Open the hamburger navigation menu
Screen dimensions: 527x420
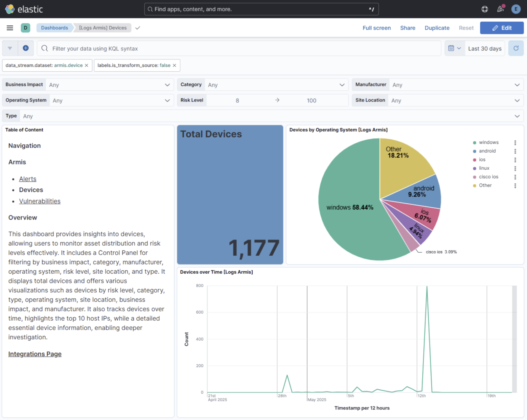[x=10, y=28]
